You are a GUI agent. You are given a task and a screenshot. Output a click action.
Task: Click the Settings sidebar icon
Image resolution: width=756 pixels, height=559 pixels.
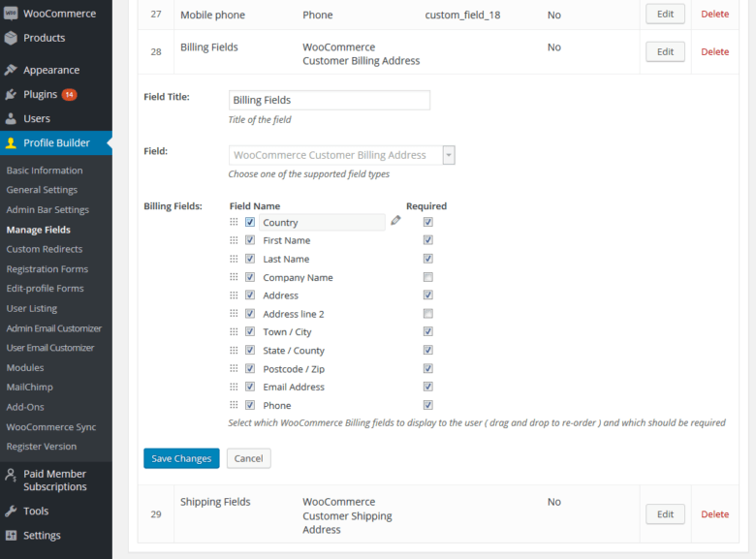tap(11, 535)
